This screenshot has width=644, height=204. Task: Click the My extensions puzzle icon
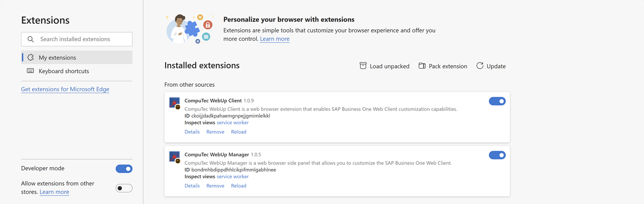point(30,57)
